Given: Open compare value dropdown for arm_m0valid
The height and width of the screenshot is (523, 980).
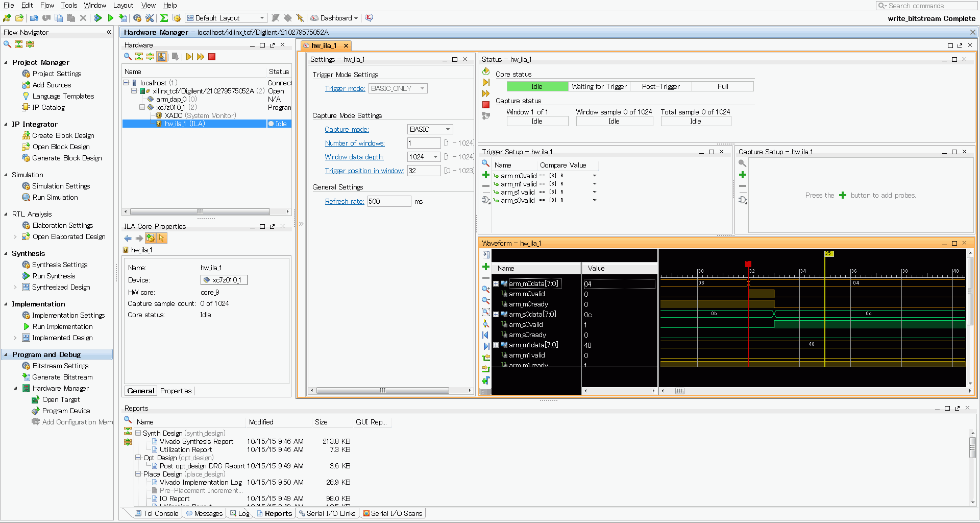Looking at the screenshot, I should point(594,176).
